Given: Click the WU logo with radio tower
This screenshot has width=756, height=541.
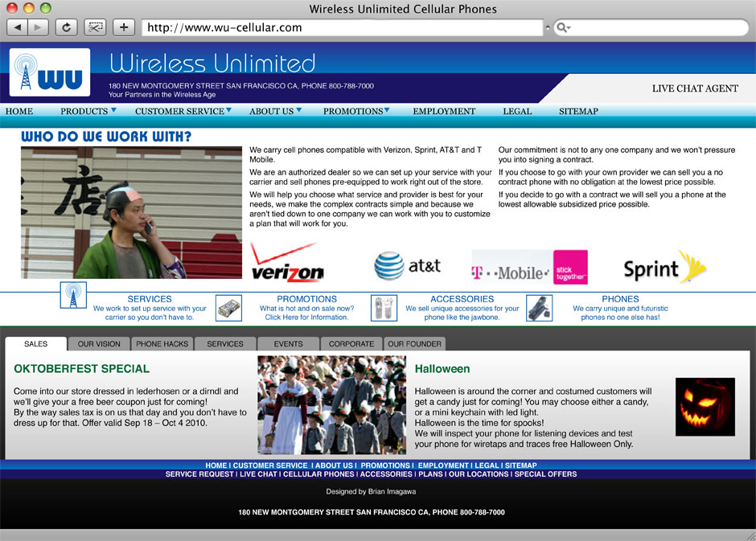Looking at the screenshot, I should pyautogui.click(x=50, y=72).
